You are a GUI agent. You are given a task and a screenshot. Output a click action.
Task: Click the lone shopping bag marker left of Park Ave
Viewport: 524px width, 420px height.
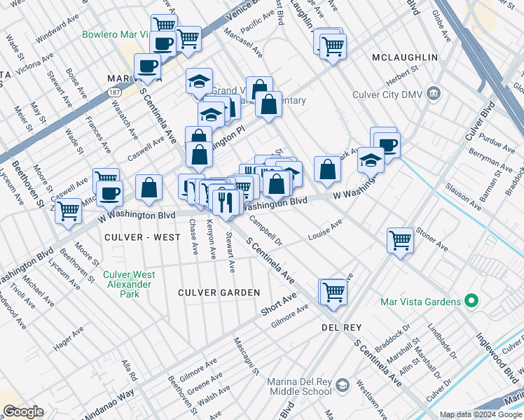(328, 169)
